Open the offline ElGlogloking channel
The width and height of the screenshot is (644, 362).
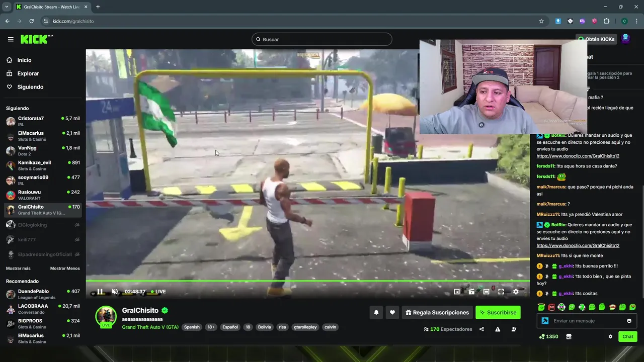tap(43, 225)
